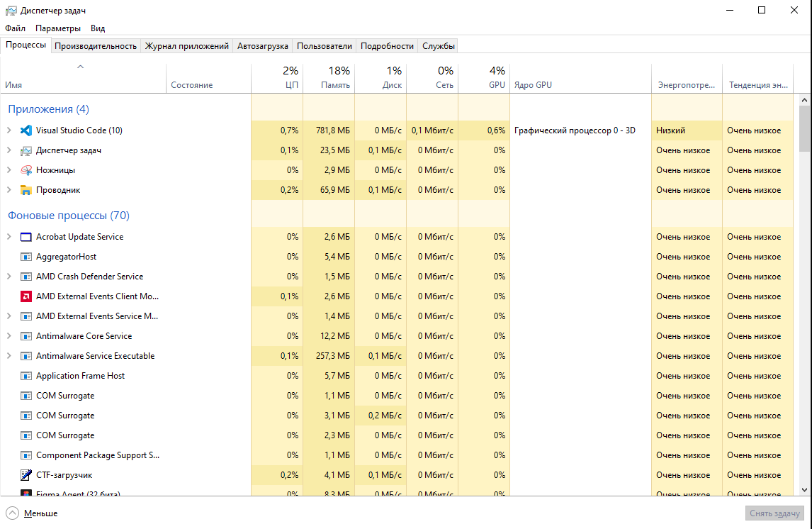The height and width of the screenshot is (529, 812).
Task: Sort by the Ядро GPU column header
Action: (x=580, y=79)
